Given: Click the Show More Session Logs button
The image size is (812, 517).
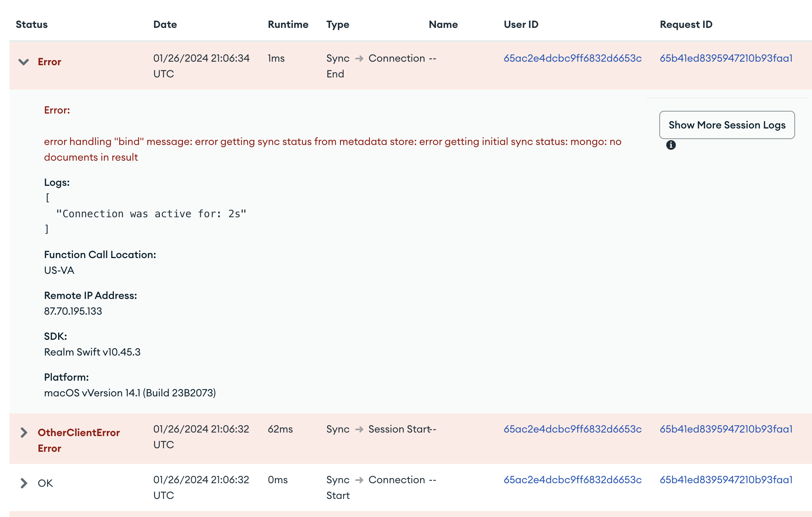Looking at the screenshot, I should pos(727,125).
